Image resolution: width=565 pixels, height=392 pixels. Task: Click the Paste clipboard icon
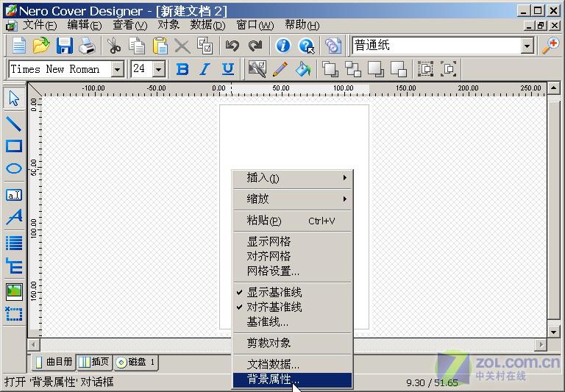point(160,46)
